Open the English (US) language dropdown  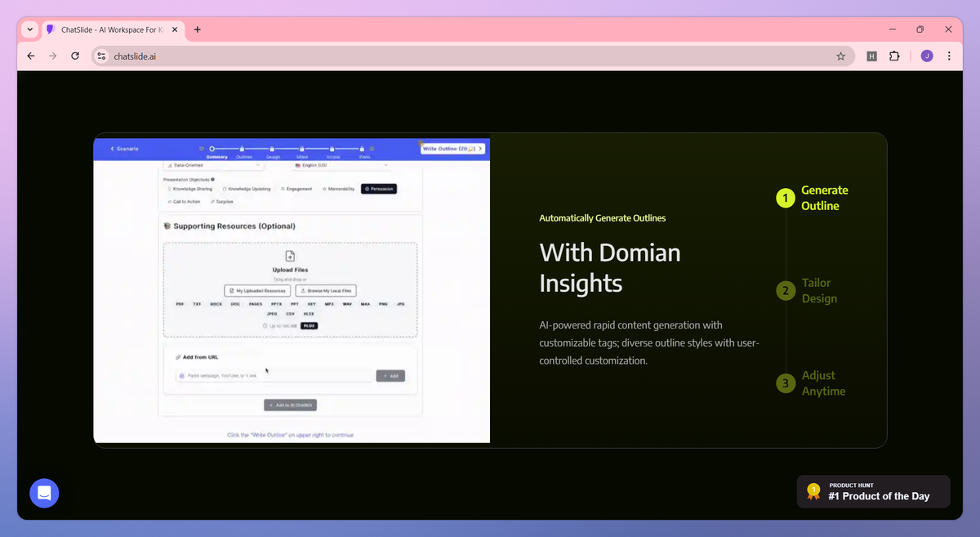click(343, 165)
